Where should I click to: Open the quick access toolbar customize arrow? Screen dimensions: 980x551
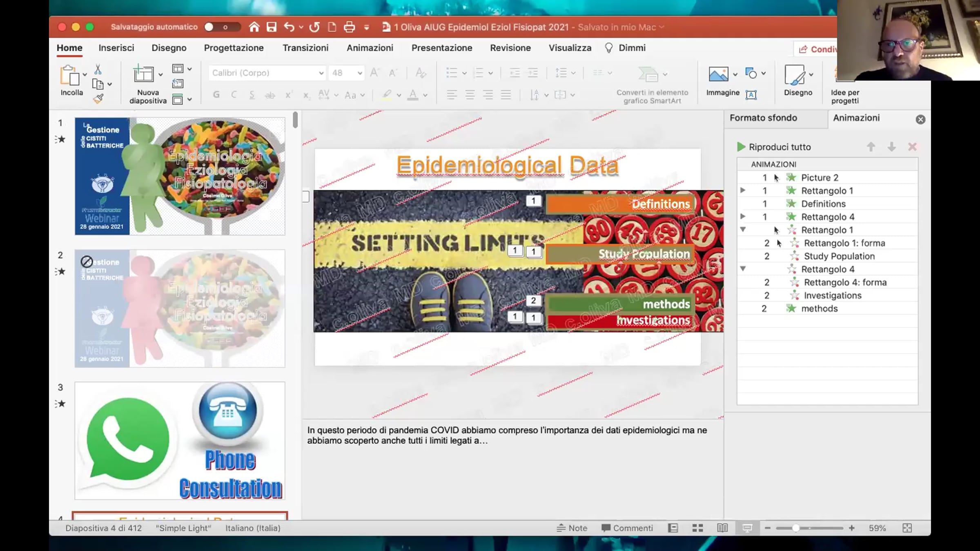[x=366, y=27]
